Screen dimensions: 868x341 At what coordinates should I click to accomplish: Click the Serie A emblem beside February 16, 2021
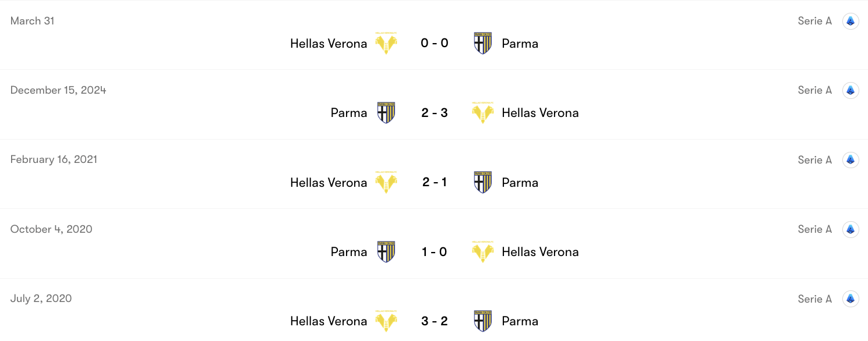(x=851, y=159)
